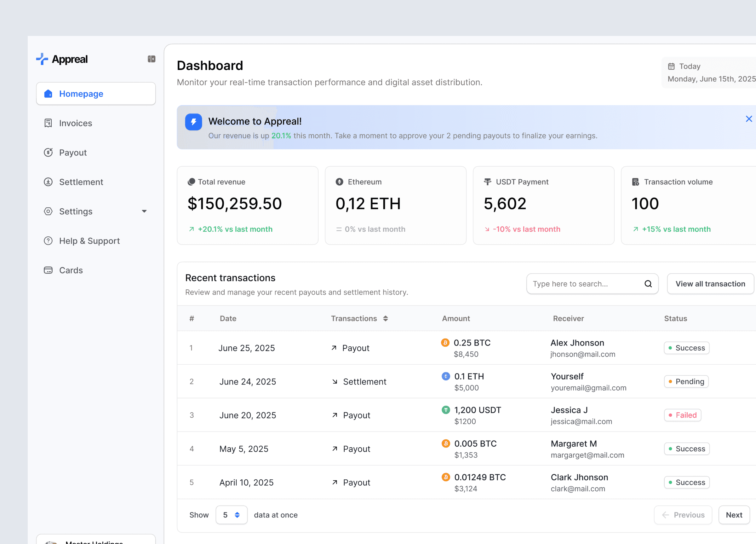Image resolution: width=756 pixels, height=544 pixels.
Task: Click the lightning bolt welcome icon
Action: pos(193,122)
